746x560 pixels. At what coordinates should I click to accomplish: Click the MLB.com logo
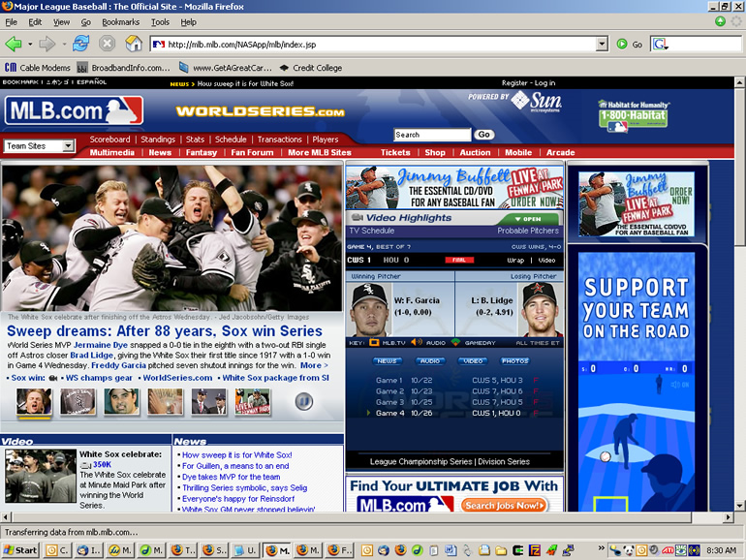tap(74, 110)
